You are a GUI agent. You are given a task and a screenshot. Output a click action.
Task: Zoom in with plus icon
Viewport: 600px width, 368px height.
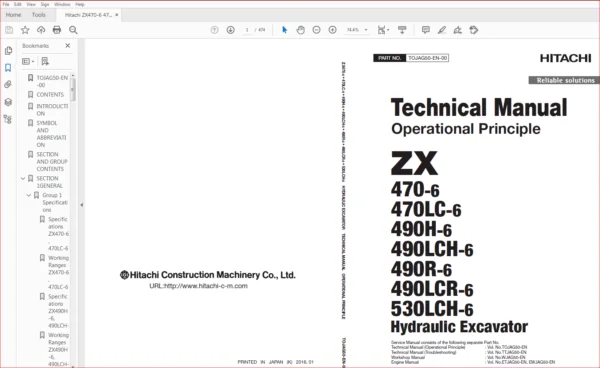333,30
